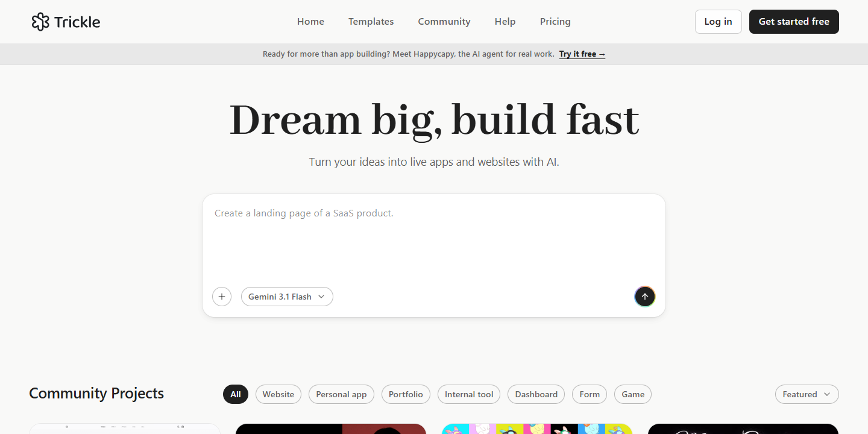Click the Dream big, build fast headline
This screenshot has height=434, width=868.
coord(434,120)
